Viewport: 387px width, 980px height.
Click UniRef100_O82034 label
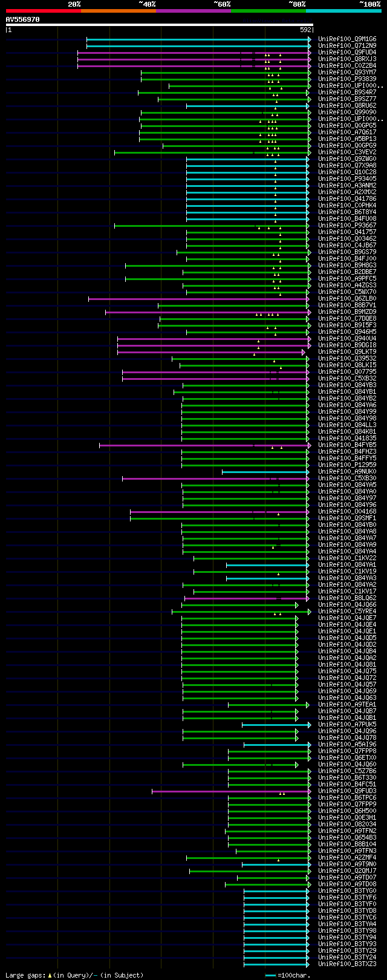[x=347, y=825]
